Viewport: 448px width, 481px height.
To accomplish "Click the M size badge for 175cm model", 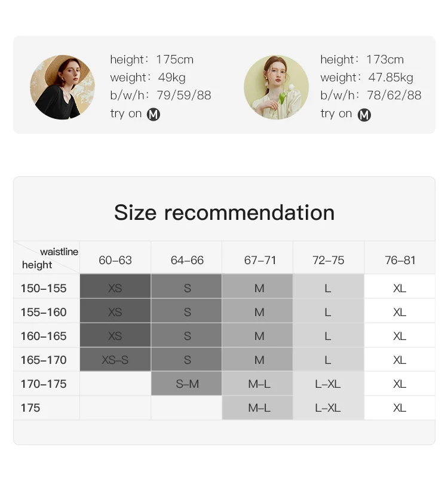I will pos(154,114).
